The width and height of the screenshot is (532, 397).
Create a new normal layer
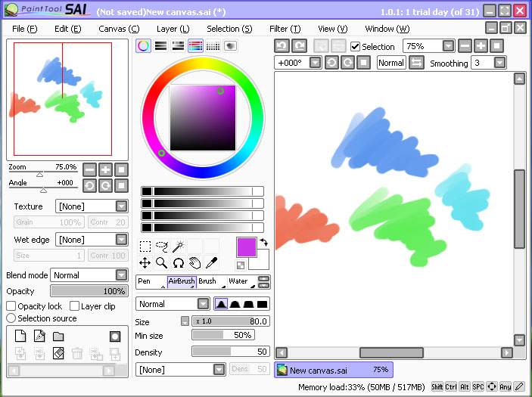(x=20, y=336)
